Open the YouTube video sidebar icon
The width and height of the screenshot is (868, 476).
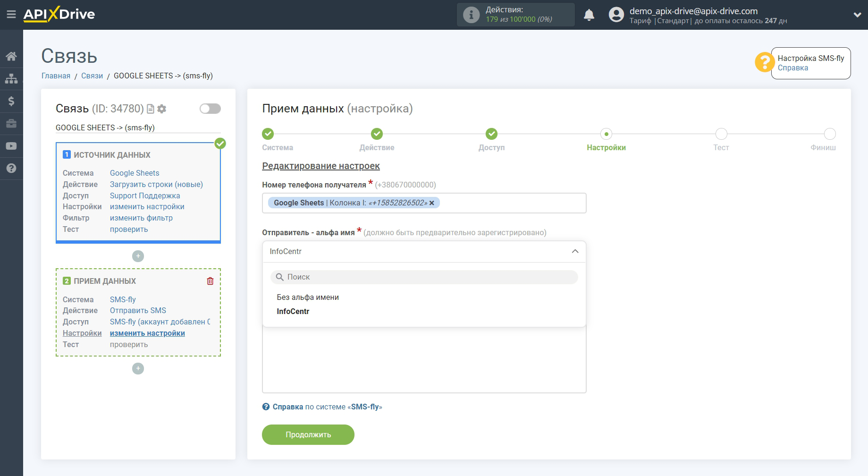(x=11, y=146)
